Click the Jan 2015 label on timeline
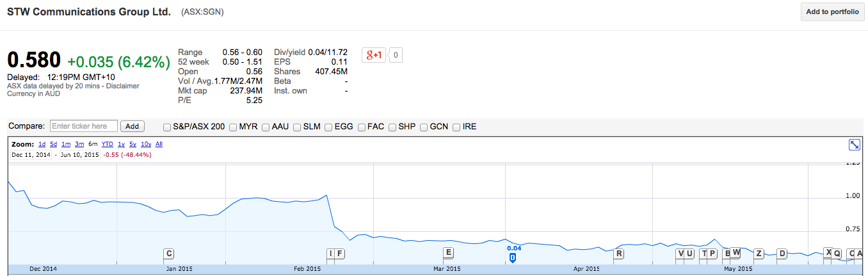Image resolution: width=868 pixels, height=276 pixels. [179, 269]
